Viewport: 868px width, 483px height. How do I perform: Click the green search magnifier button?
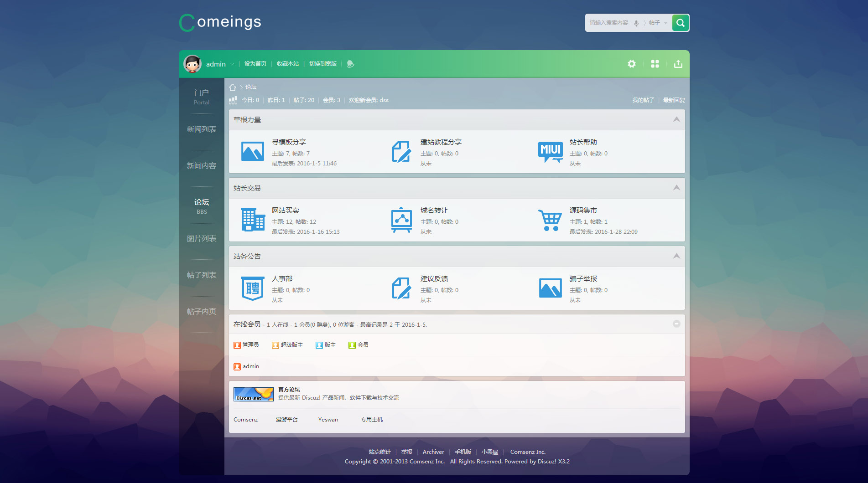click(x=680, y=23)
